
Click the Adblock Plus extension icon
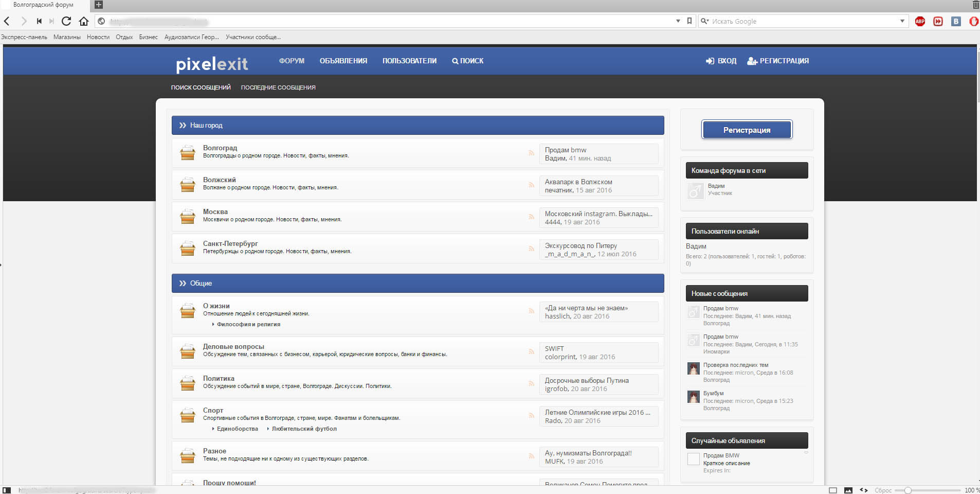pos(920,21)
